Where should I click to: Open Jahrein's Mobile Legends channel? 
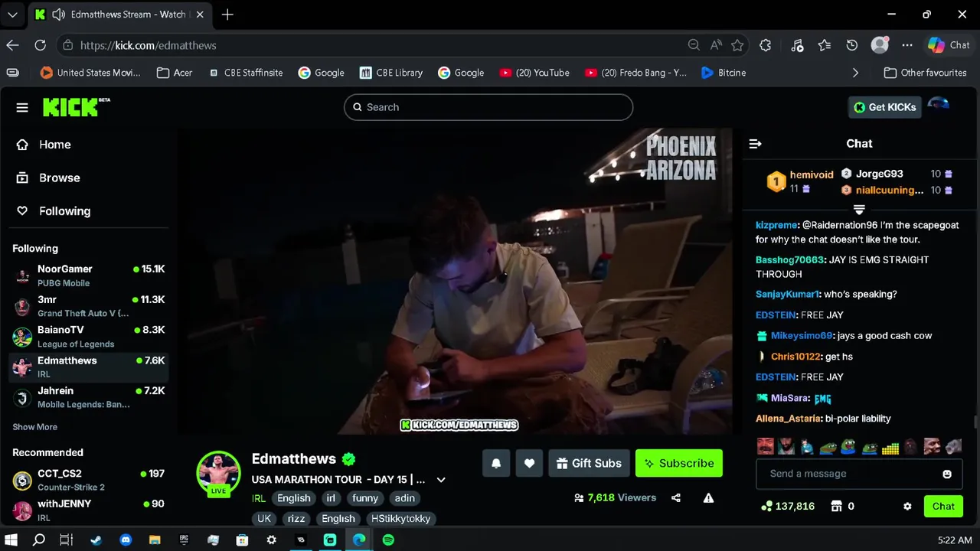click(x=89, y=397)
